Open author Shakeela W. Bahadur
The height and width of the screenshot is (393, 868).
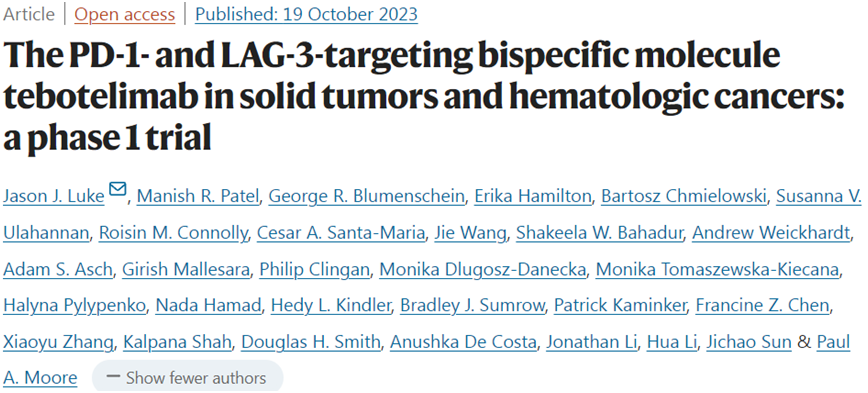(x=599, y=232)
